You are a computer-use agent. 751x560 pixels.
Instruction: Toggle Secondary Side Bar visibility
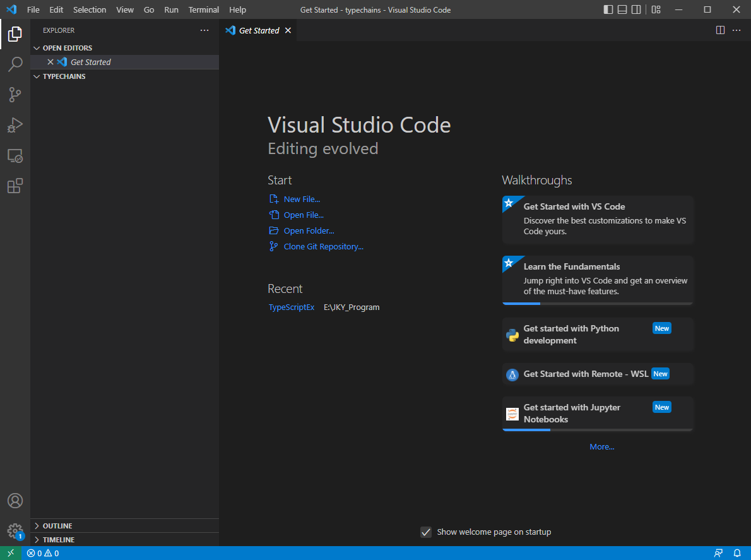click(636, 9)
